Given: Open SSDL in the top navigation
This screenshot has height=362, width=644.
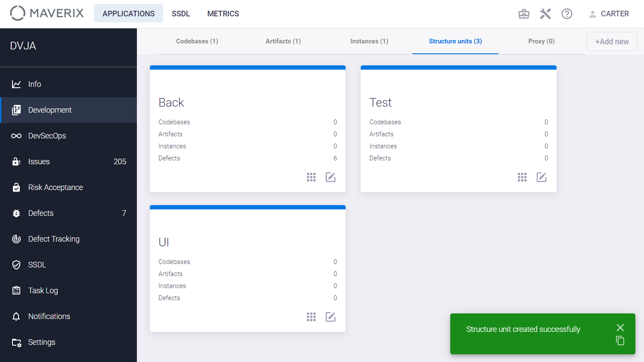Looking at the screenshot, I should pos(181,14).
